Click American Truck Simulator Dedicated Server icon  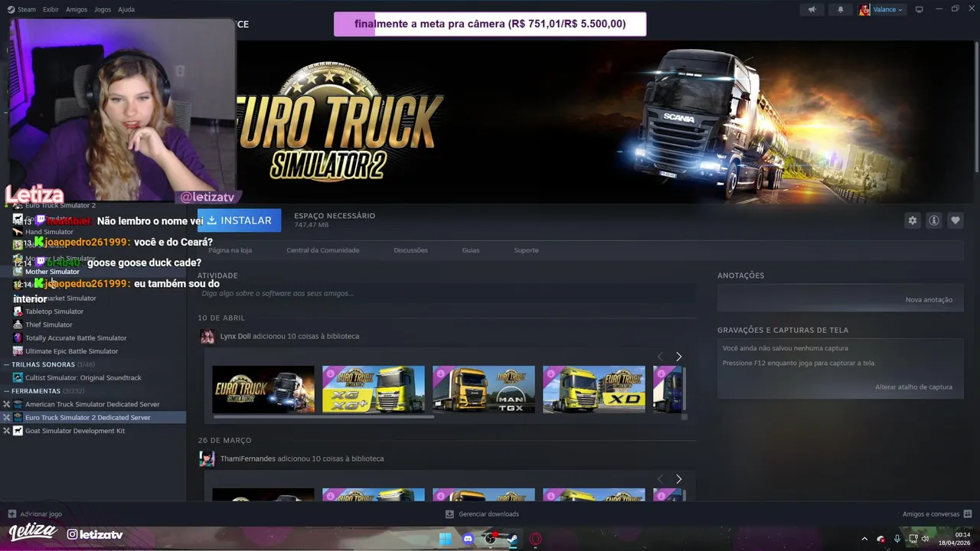pyautogui.click(x=18, y=404)
